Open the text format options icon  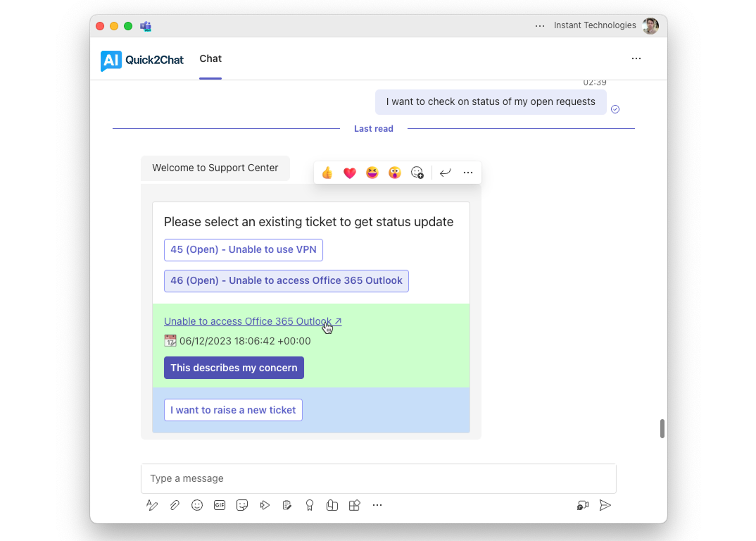pyautogui.click(x=152, y=505)
